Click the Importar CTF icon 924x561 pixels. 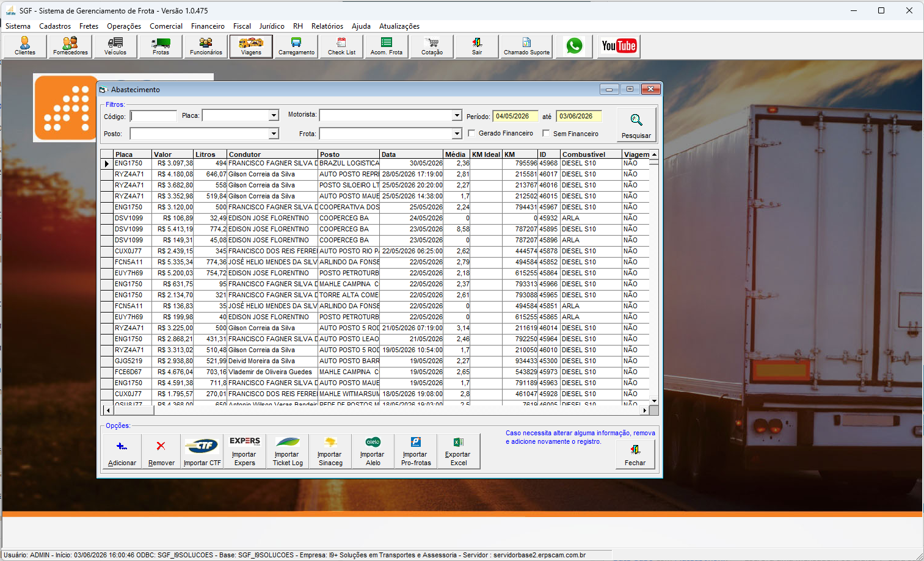202,452
